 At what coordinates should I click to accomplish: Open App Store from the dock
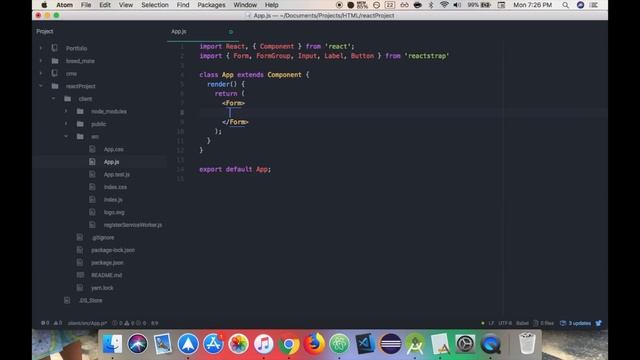213,344
